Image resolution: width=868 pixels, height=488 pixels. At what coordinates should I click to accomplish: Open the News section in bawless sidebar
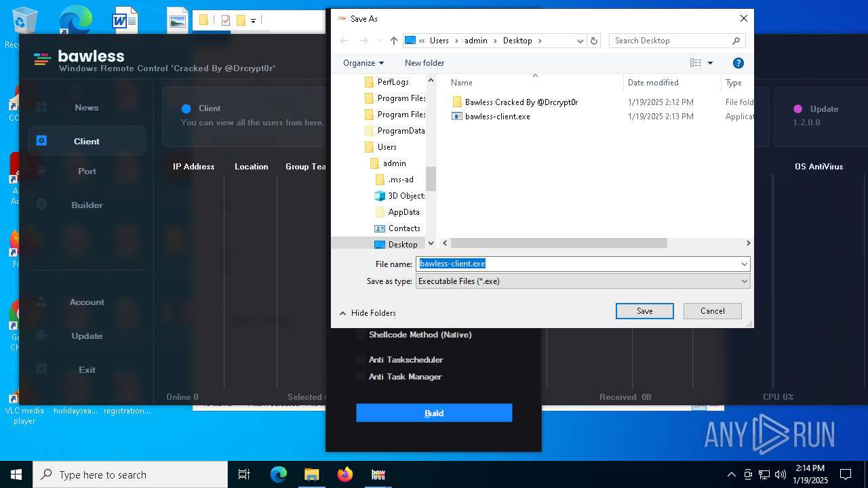point(86,107)
